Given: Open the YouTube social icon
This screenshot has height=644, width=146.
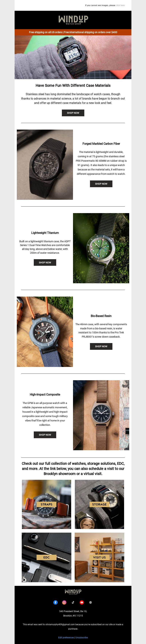Looking at the screenshot, I should [x=82, y=602].
